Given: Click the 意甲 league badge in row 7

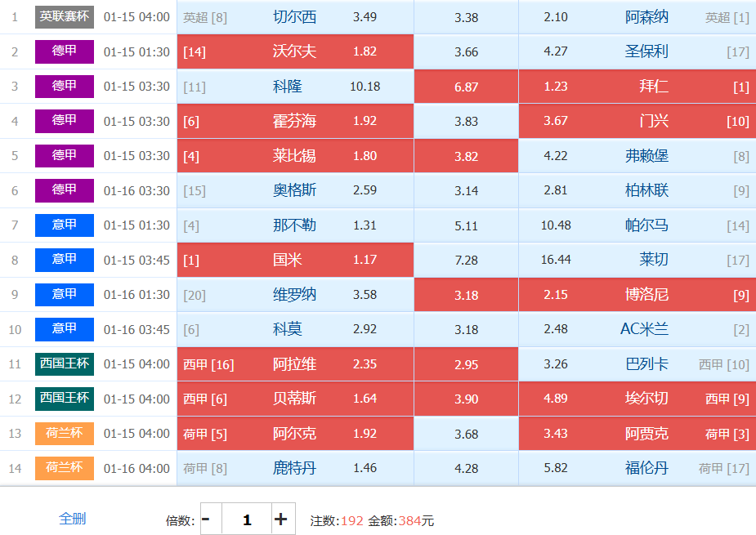Looking at the screenshot, I should click(65, 225).
